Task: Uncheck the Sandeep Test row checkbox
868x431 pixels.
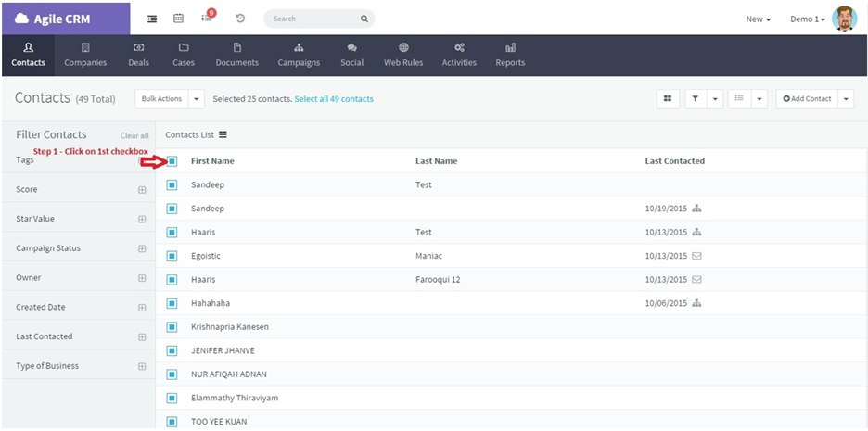Action: (172, 184)
